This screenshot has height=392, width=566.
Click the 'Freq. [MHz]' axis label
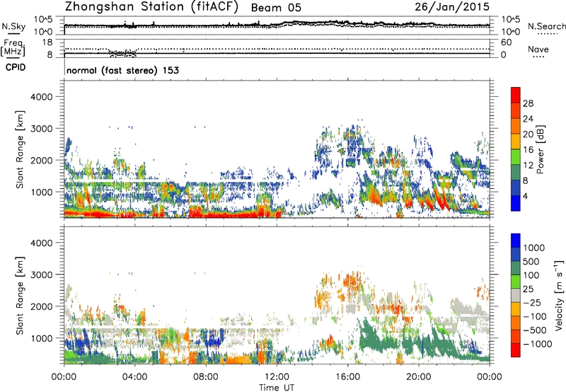click(13, 47)
